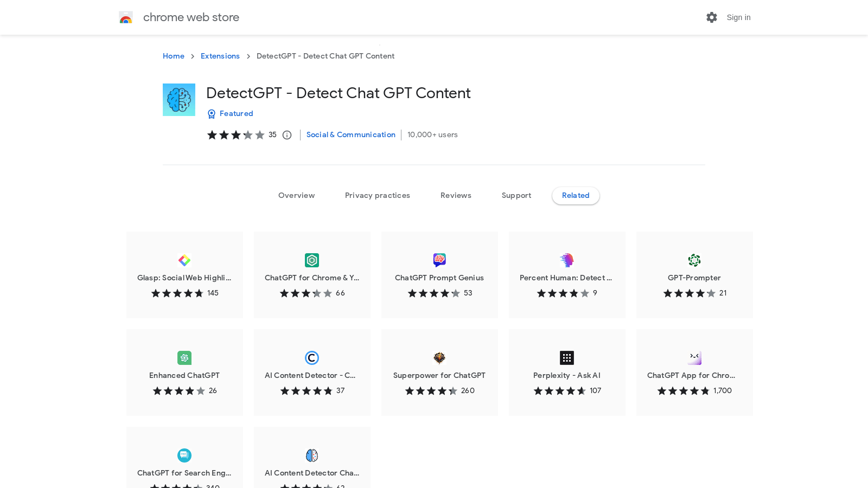This screenshot has height=488, width=868.
Task: Click the Superpower for ChatGPT icon
Action: [x=439, y=358]
